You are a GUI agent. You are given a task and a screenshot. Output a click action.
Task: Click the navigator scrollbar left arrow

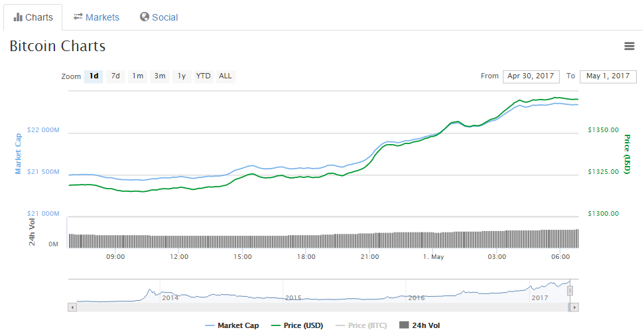click(72, 307)
